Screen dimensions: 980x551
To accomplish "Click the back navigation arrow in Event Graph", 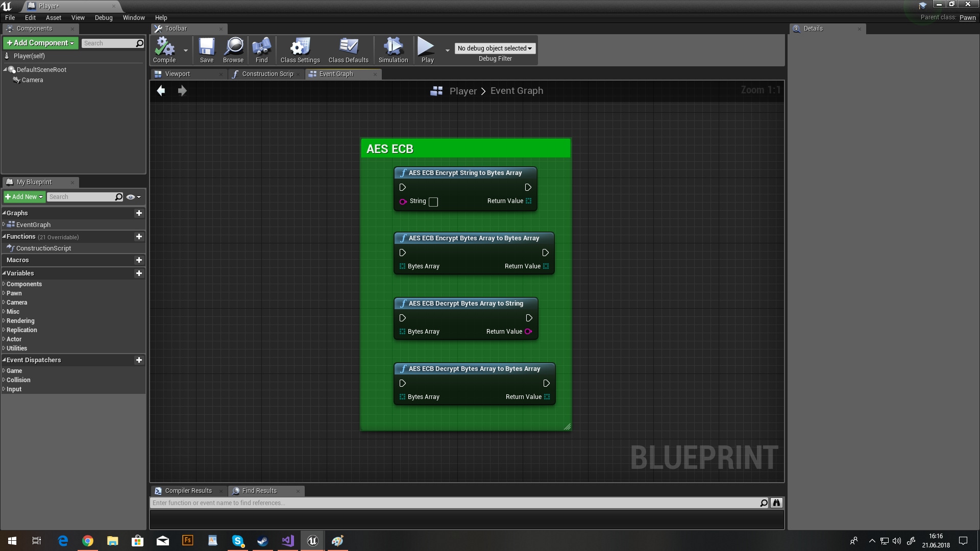I will tap(161, 90).
